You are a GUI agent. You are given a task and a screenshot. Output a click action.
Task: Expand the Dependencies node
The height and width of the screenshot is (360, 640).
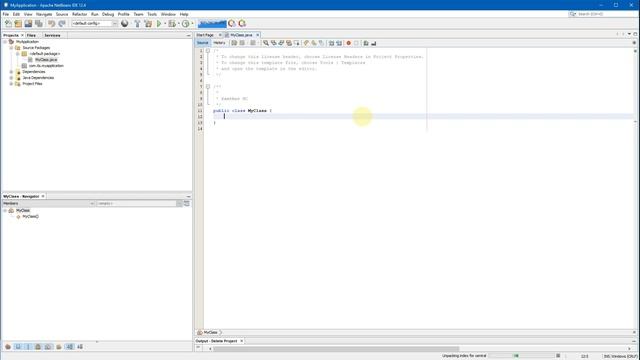click(x=11, y=72)
